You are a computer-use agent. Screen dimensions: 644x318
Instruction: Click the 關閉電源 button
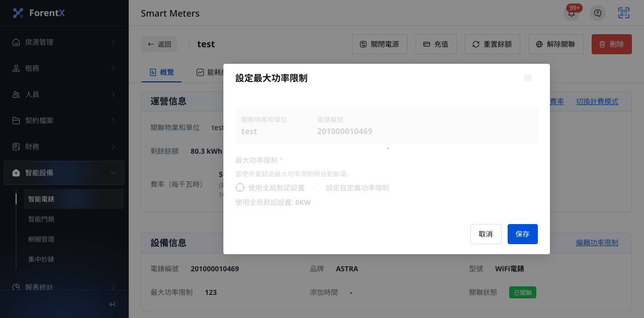click(380, 44)
